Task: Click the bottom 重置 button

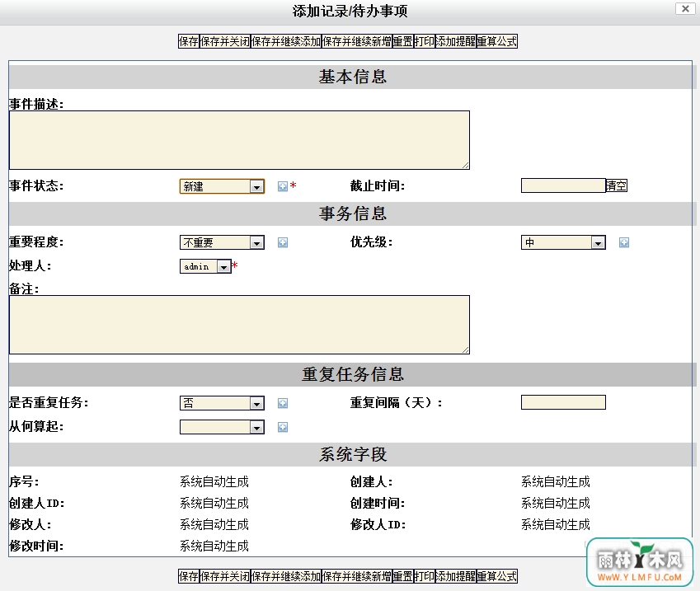Action: click(x=402, y=576)
